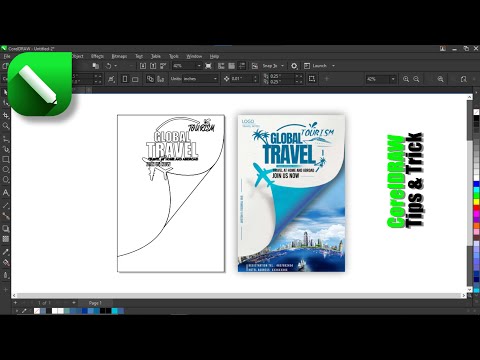
Task: Set page to Landscape orientation
Action: coord(135,79)
